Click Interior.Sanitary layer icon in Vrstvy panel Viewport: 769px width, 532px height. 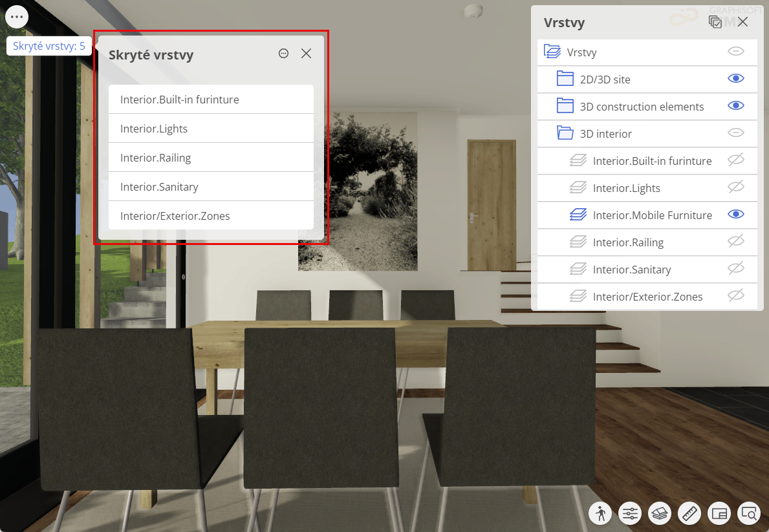click(578, 269)
